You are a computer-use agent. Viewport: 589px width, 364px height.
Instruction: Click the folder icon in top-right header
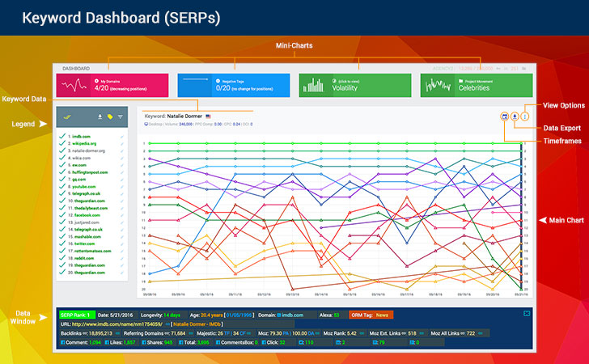pos(524,69)
